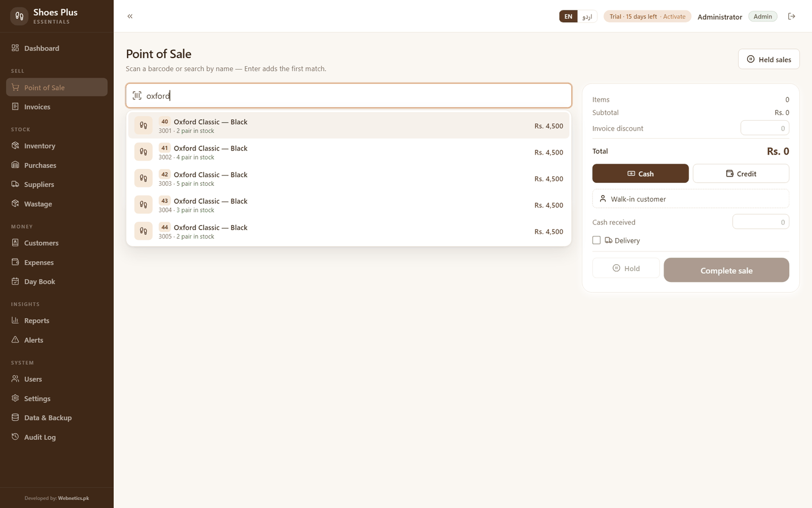Choose Oxford Classic size 40 result

click(x=349, y=125)
